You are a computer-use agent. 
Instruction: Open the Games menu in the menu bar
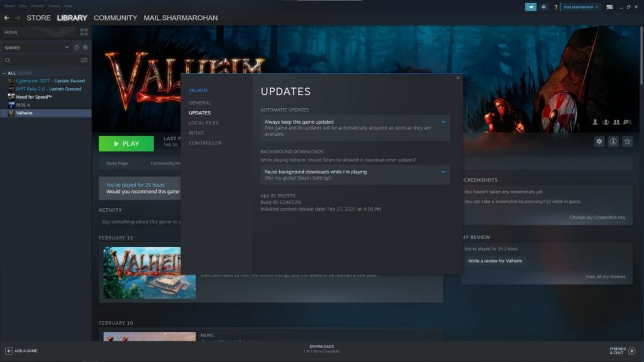point(53,5)
